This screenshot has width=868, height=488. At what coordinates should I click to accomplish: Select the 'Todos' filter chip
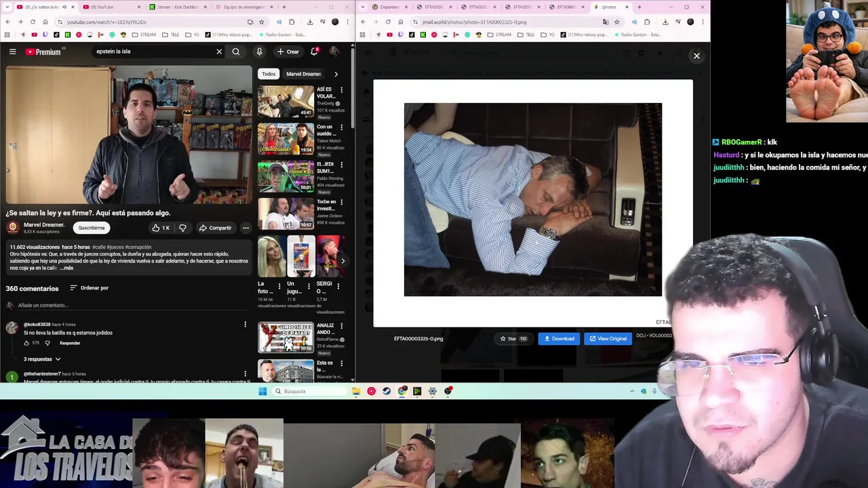point(269,74)
